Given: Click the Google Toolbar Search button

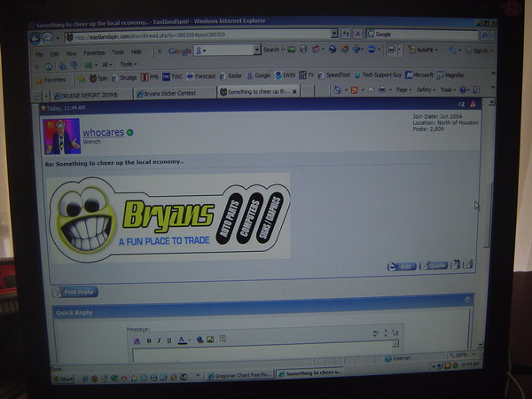Looking at the screenshot, I should coord(271,50).
